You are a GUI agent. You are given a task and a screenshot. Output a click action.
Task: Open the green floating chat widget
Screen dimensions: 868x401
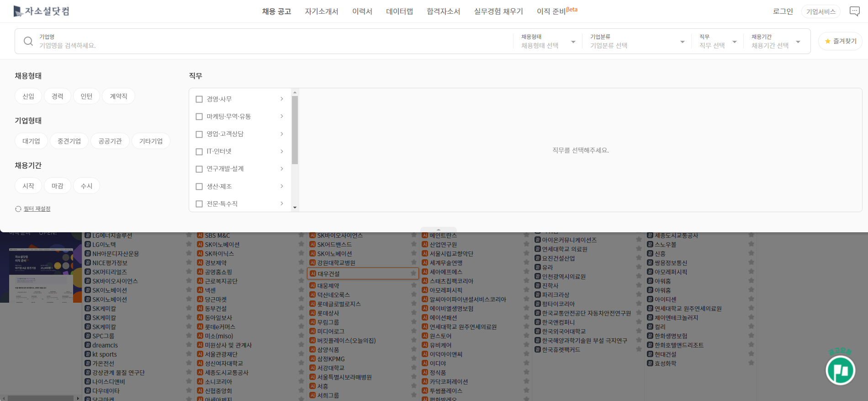tap(841, 370)
